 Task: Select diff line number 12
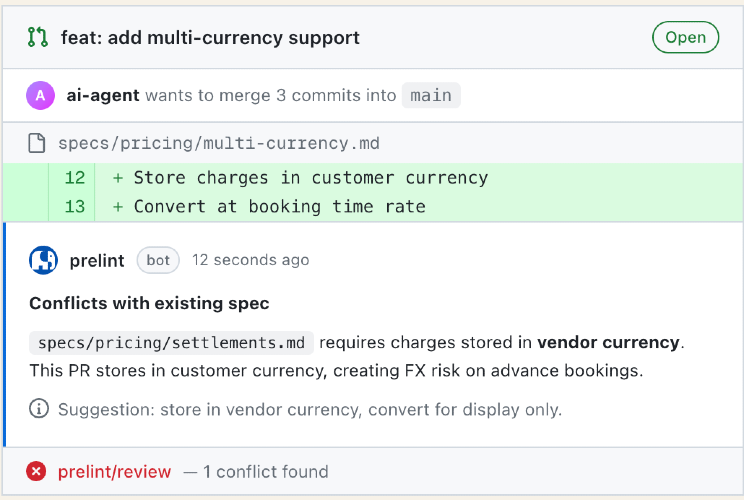pos(74,178)
